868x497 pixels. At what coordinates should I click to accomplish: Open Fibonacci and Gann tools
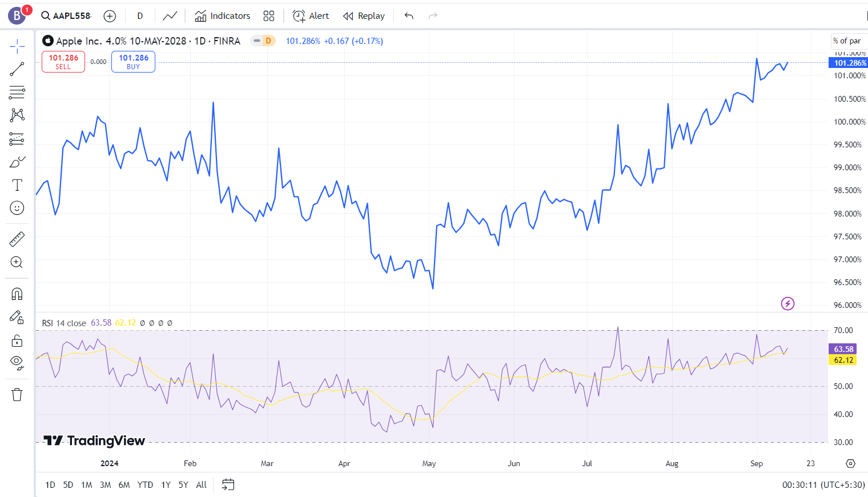(17, 92)
